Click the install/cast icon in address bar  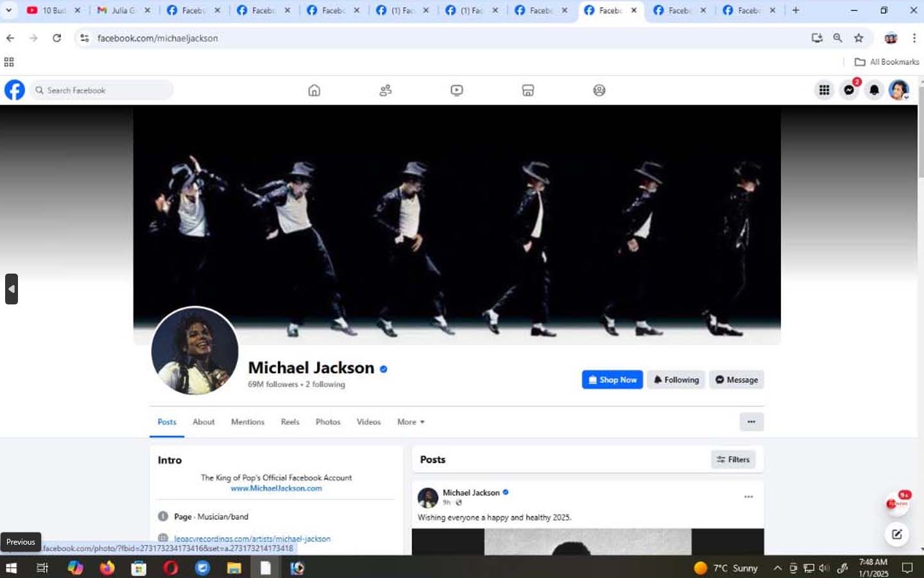[817, 38]
